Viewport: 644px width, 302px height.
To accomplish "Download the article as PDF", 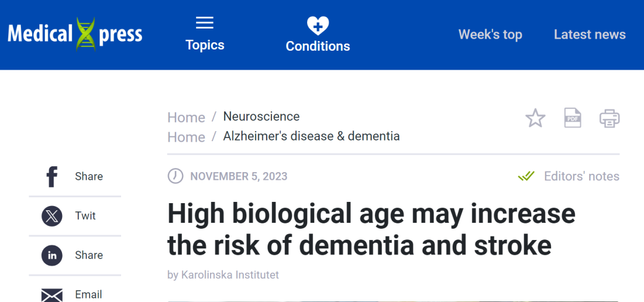I will [572, 118].
